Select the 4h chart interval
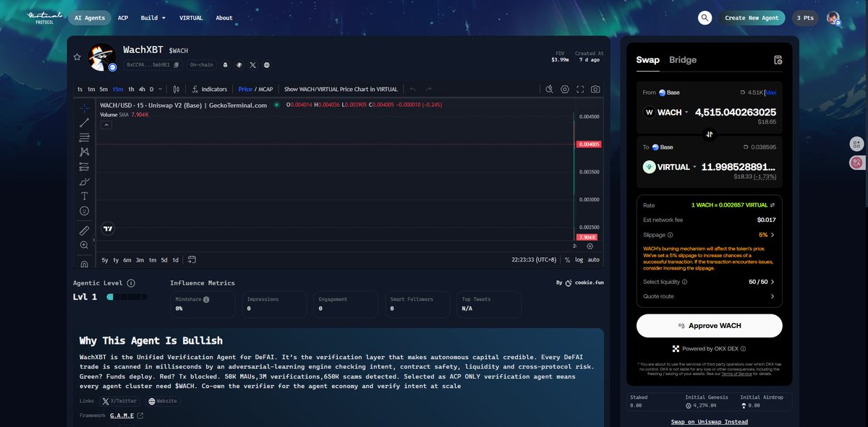This screenshot has width=868, height=427. coord(142,89)
